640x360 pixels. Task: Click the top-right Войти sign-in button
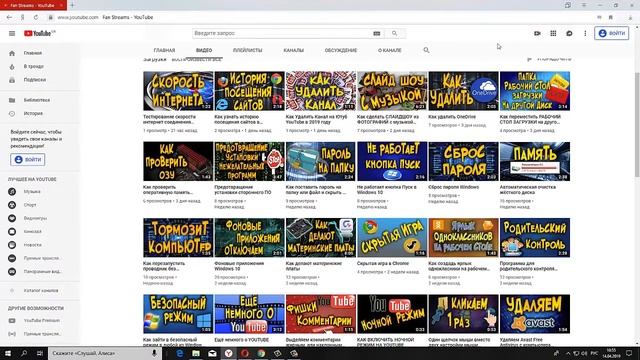(x=611, y=33)
